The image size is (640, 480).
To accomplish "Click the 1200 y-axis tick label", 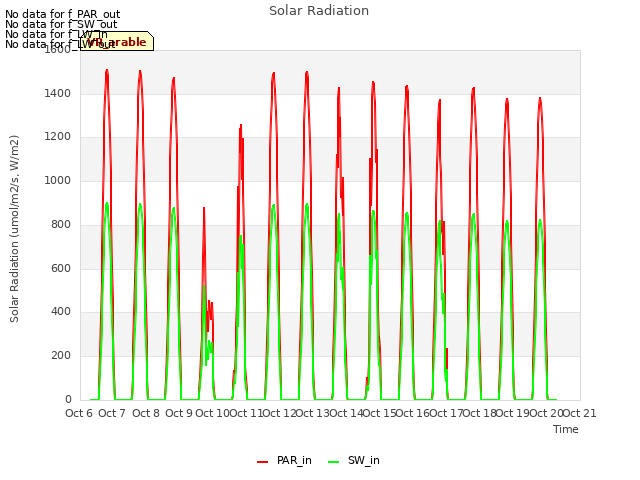I will tap(58, 137).
